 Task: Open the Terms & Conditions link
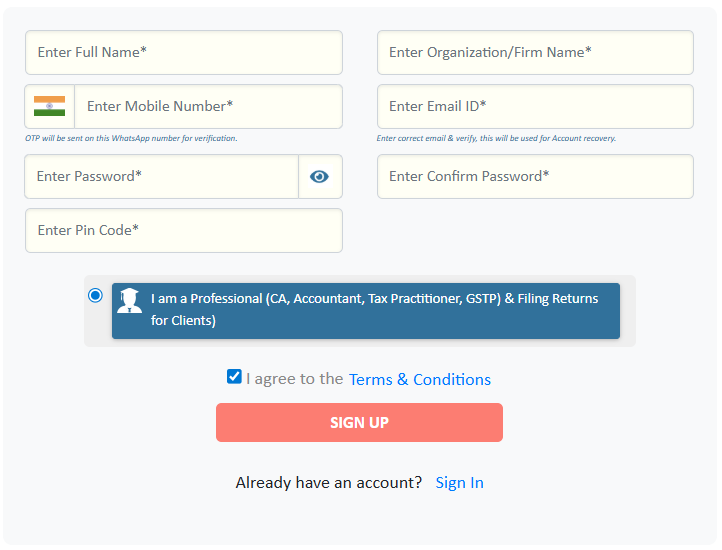[x=420, y=380]
